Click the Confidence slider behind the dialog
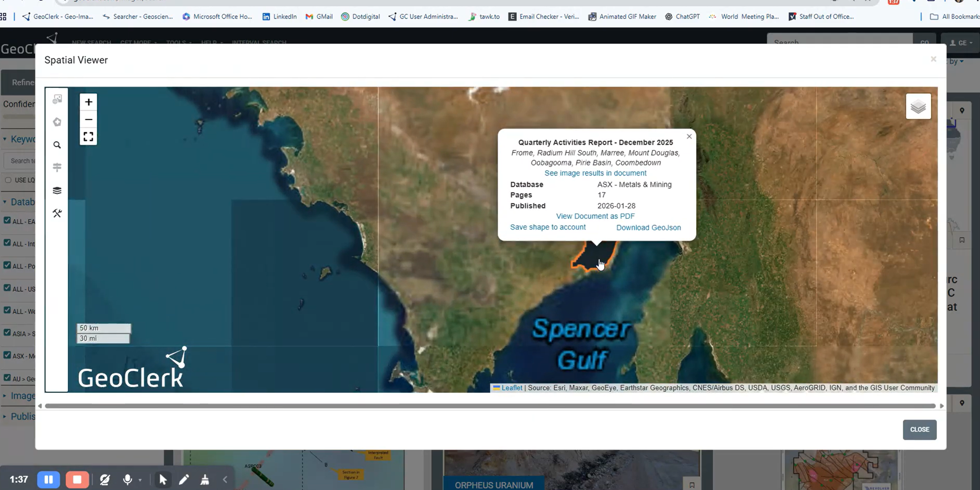Image resolution: width=980 pixels, height=490 pixels. [18, 116]
